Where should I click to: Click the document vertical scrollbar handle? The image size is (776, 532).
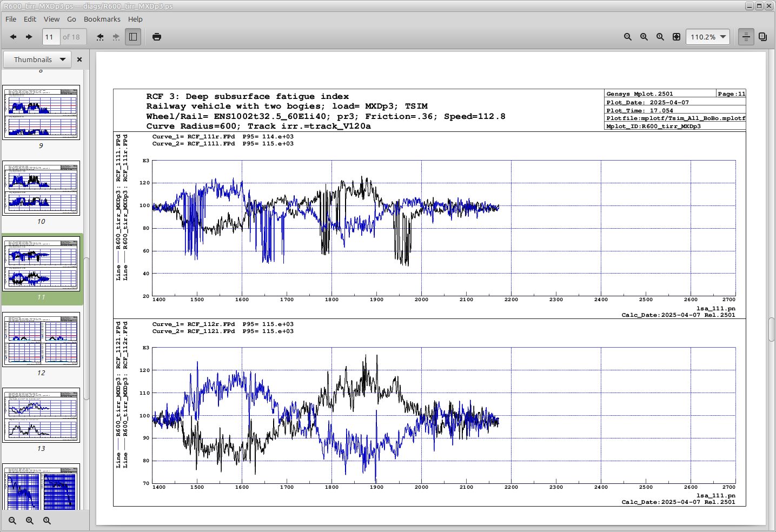772,330
